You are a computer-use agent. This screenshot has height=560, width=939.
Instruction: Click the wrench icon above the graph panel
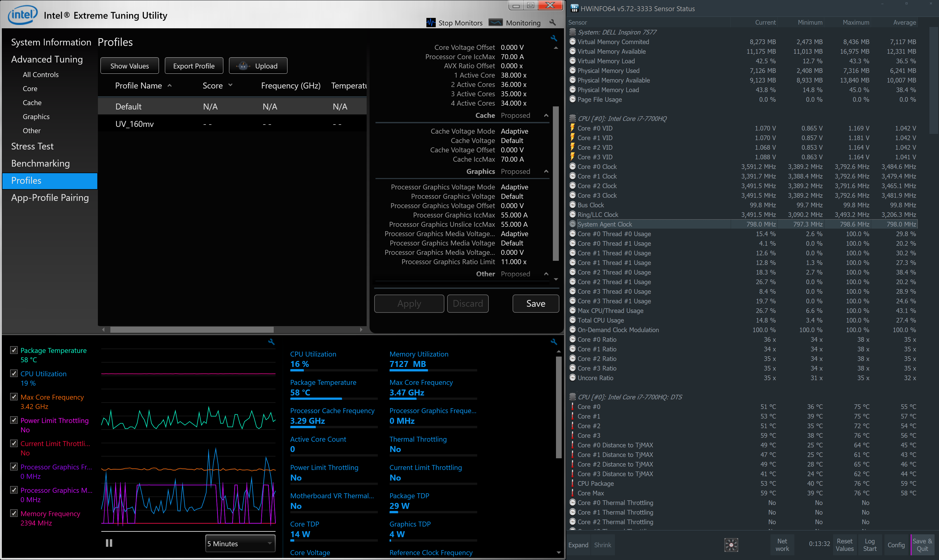271,342
